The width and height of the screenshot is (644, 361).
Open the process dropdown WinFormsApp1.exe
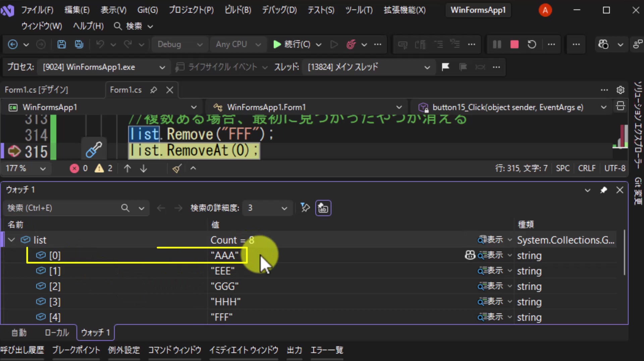click(103, 67)
